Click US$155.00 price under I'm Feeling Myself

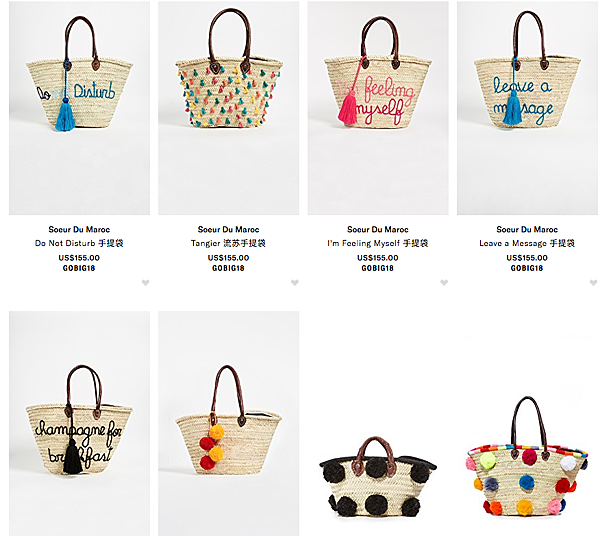[378, 258]
